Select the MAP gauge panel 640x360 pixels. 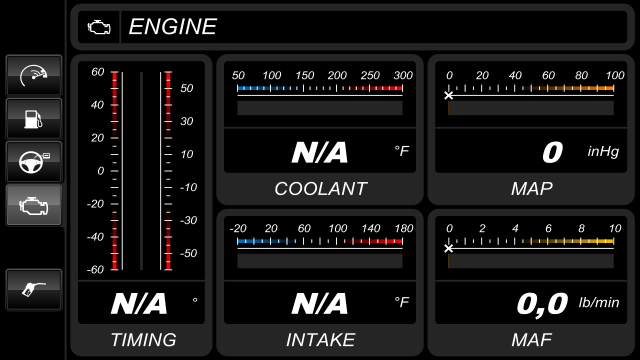coord(531,130)
